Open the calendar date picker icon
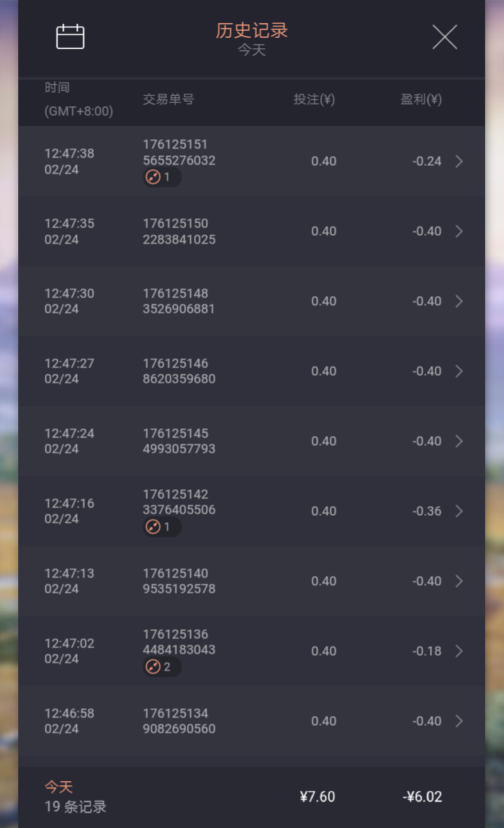Viewport: 504px width, 828px height. point(70,36)
